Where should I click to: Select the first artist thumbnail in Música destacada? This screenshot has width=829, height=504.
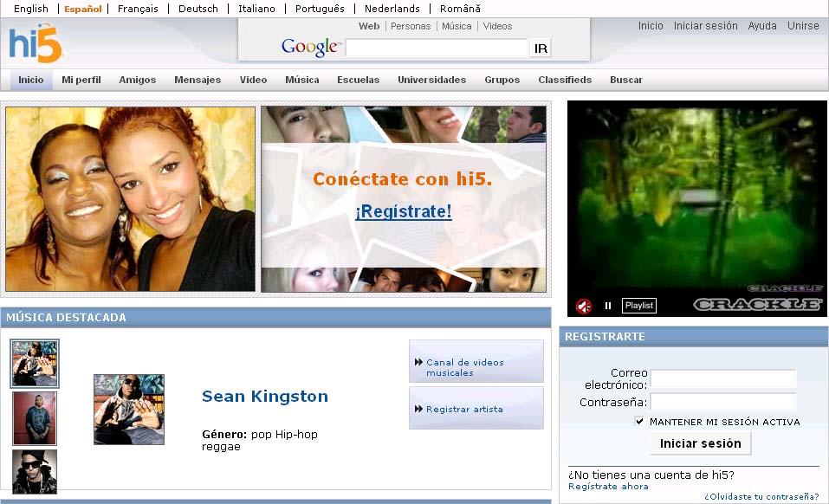click(35, 364)
